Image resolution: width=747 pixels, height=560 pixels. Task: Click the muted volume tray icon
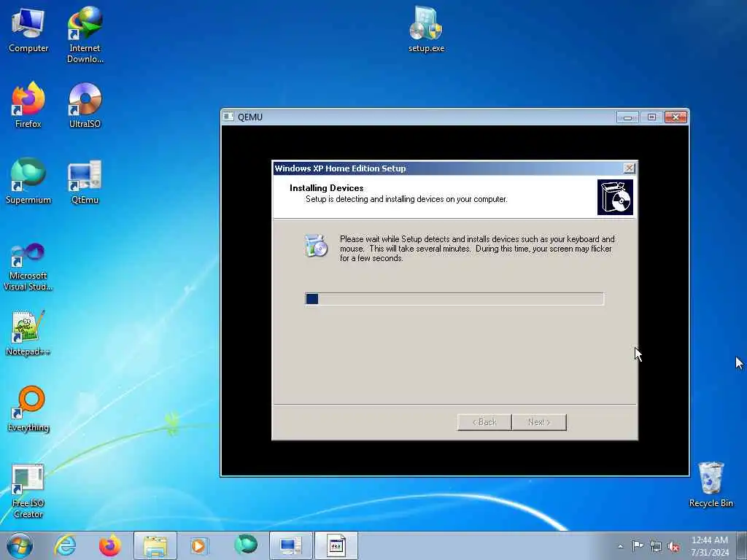(673, 547)
